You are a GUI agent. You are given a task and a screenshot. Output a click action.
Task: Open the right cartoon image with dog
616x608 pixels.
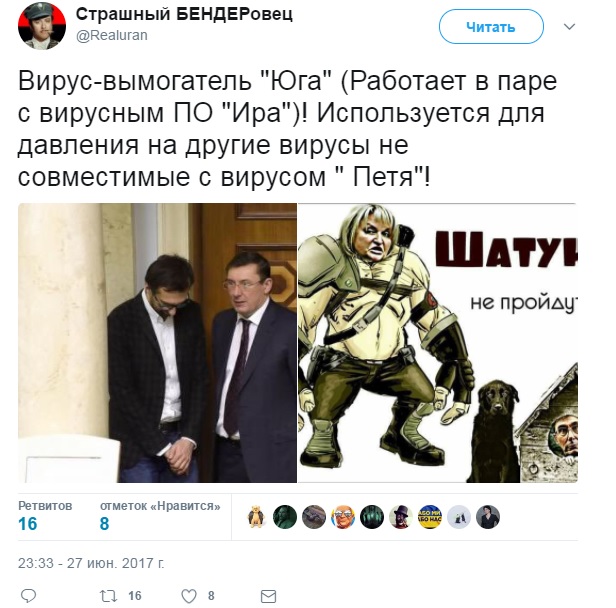[x=438, y=343]
